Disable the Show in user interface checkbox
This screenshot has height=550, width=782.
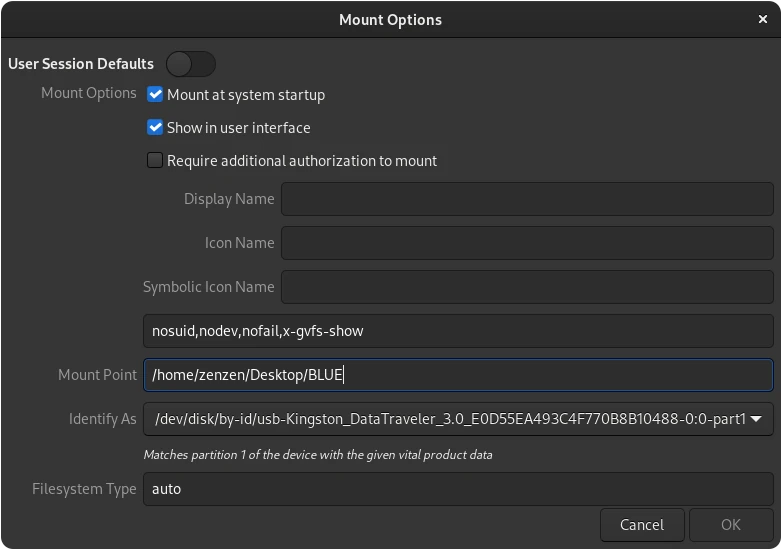[x=155, y=127]
